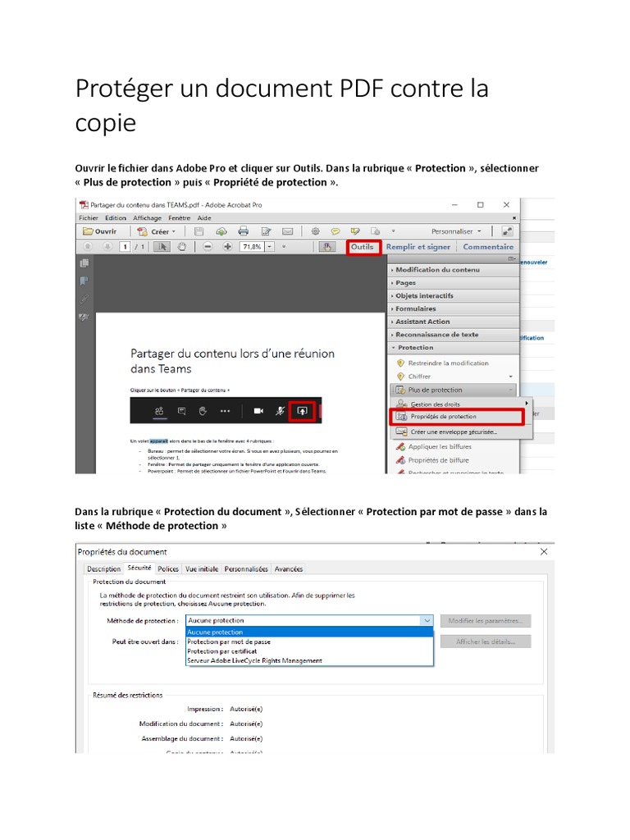630x840 pixels.
Task: Click the zoom in plus button
Action: pyautogui.click(x=228, y=246)
